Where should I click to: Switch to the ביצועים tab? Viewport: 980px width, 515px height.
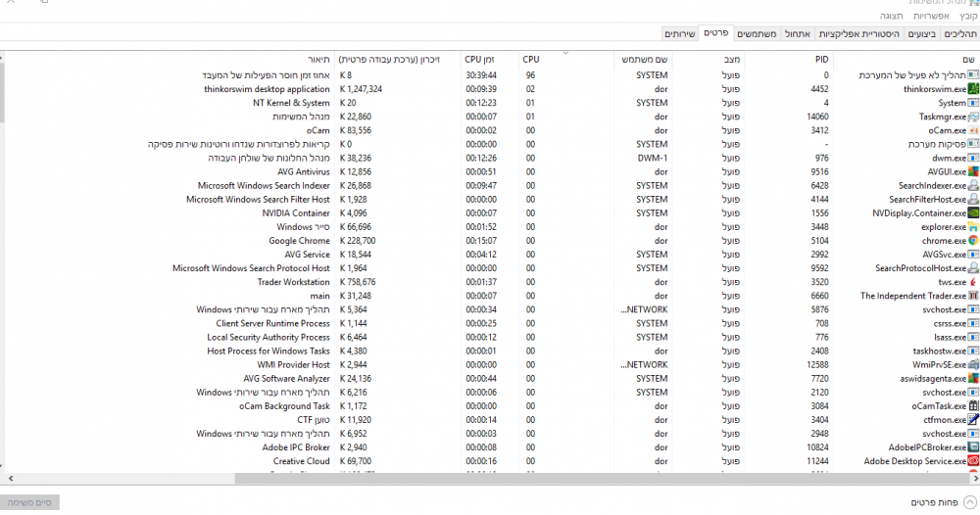pos(921,34)
